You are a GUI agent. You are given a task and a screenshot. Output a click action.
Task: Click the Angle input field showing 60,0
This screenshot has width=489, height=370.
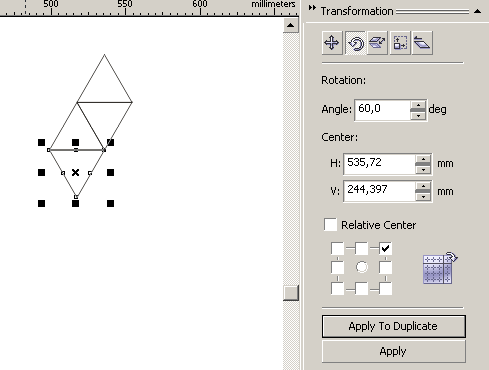pos(382,110)
